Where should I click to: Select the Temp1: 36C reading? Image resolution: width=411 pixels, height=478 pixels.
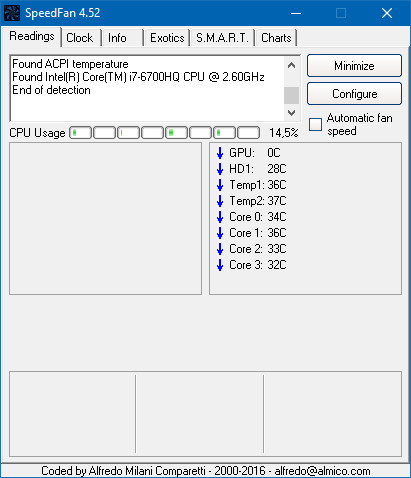[257, 185]
